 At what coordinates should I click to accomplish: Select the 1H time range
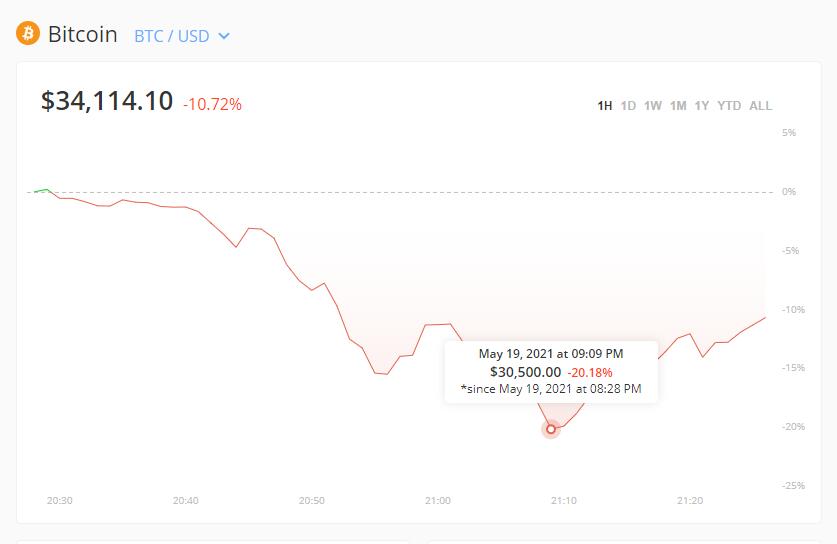pyautogui.click(x=605, y=106)
